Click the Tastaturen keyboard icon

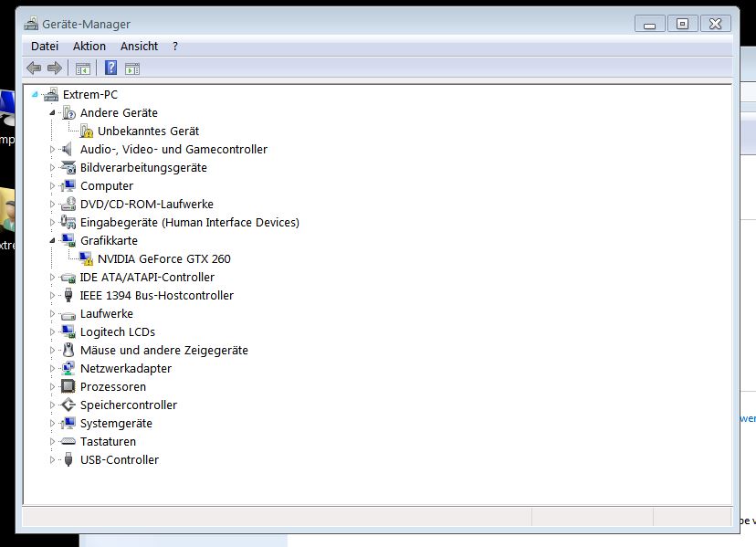68,441
